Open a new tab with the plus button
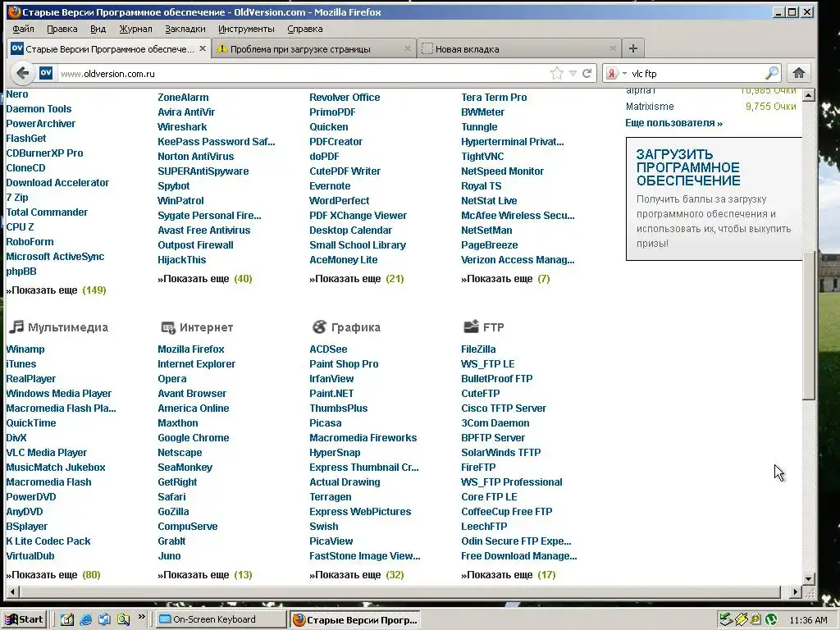 (633, 48)
